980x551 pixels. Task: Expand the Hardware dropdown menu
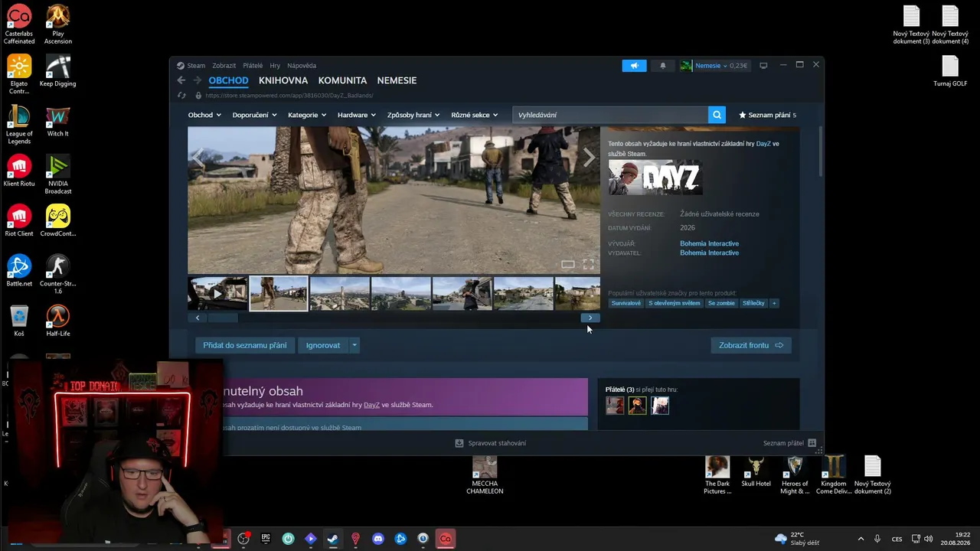[357, 115]
